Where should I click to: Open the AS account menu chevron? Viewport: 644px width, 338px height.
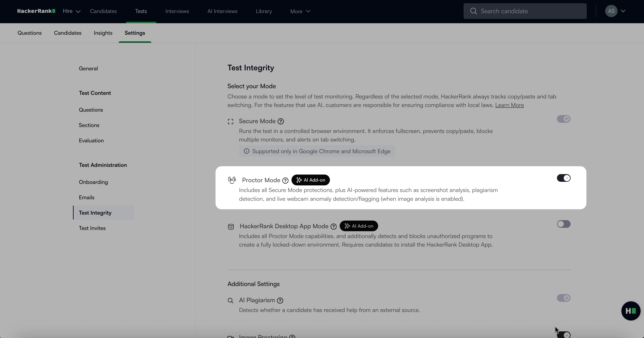point(623,11)
